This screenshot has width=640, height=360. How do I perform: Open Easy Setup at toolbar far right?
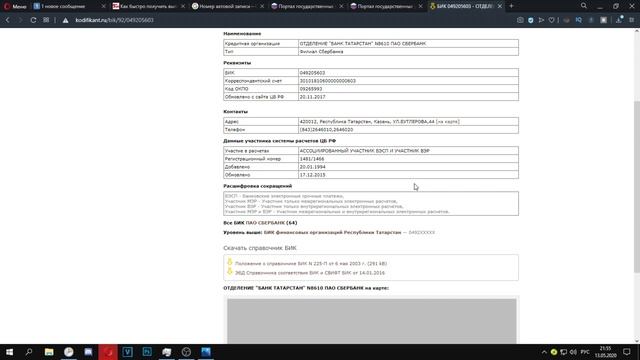pyautogui.click(x=631, y=20)
